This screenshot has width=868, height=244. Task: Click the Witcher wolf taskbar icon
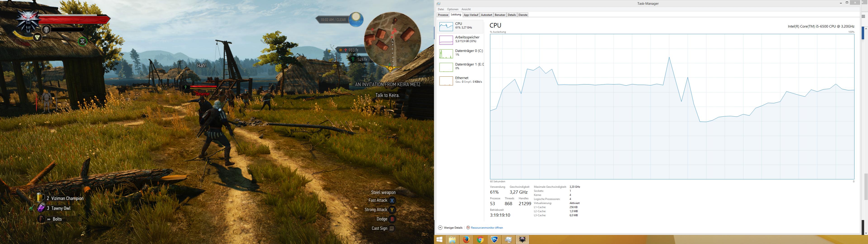tap(522, 240)
